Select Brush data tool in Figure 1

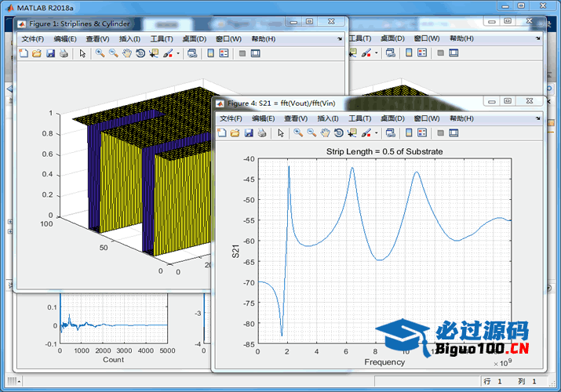(168, 53)
